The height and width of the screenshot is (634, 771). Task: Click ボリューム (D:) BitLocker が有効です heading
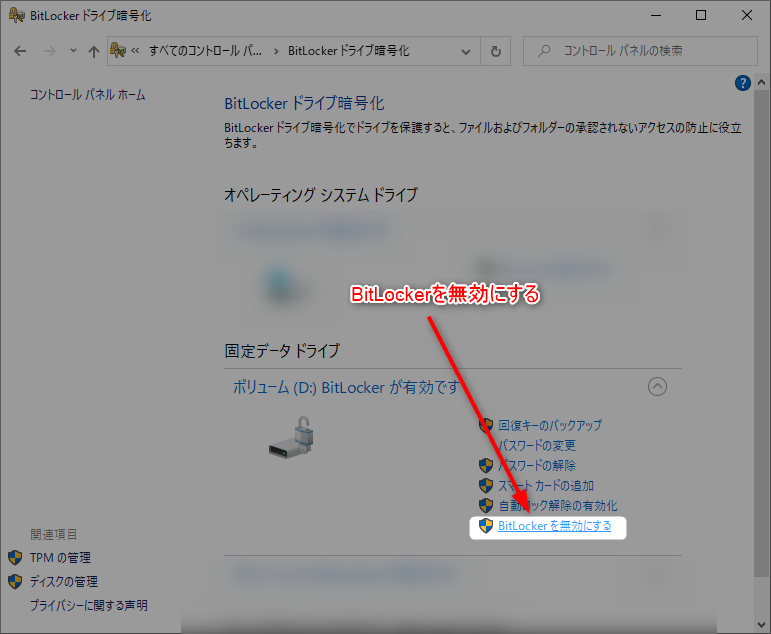click(346, 388)
